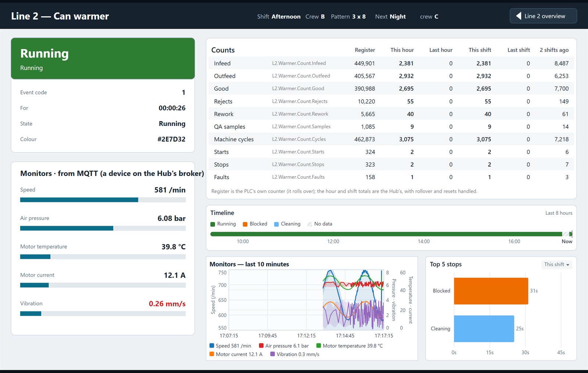The width and height of the screenshot is (588, 373).
Task: Click the crew C header label
Action: coord(429,17)
